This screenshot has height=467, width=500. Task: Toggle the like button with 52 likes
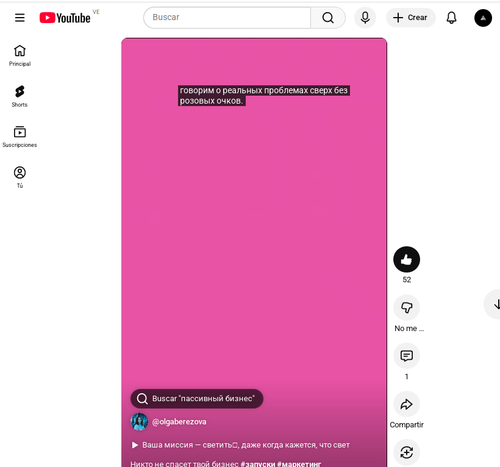[x=406, y=259]
